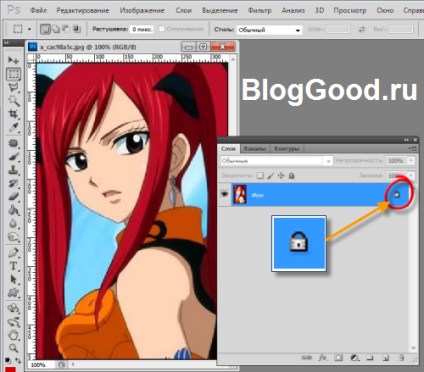Click the red foreground color swatch
This screenshot has width=424, height=372.
(11, 369)
